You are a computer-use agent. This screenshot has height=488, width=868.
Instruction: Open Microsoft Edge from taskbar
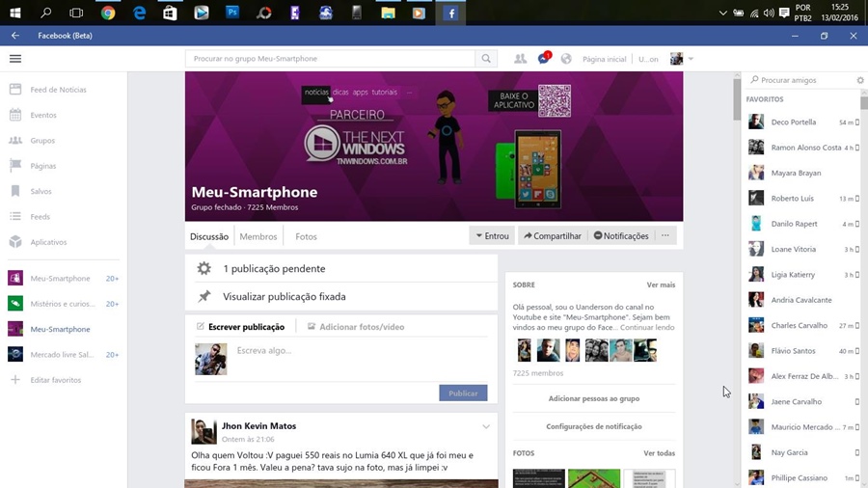click(140, 13)
